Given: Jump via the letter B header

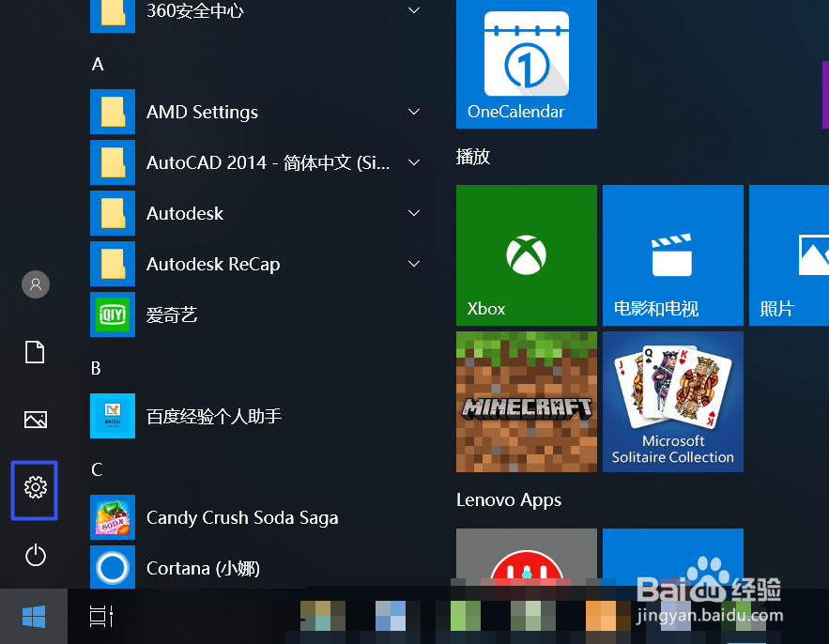Looking at the screenshot, I should point(96,368).
